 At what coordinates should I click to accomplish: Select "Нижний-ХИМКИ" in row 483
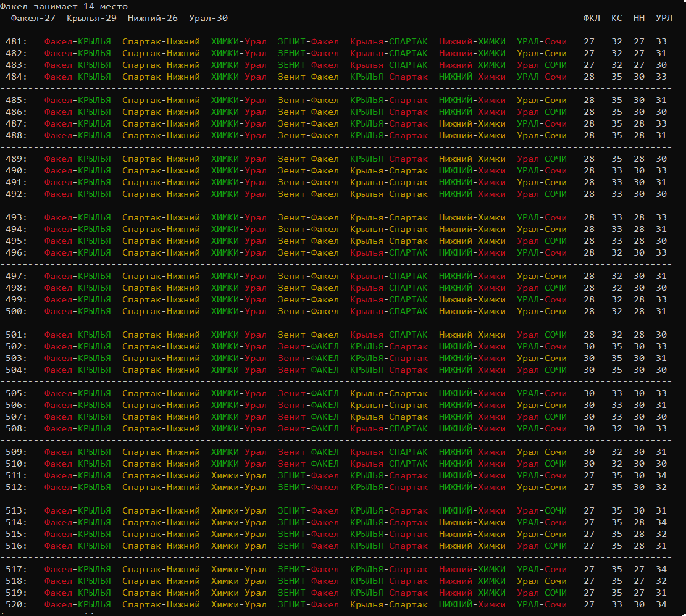(472, 65)
